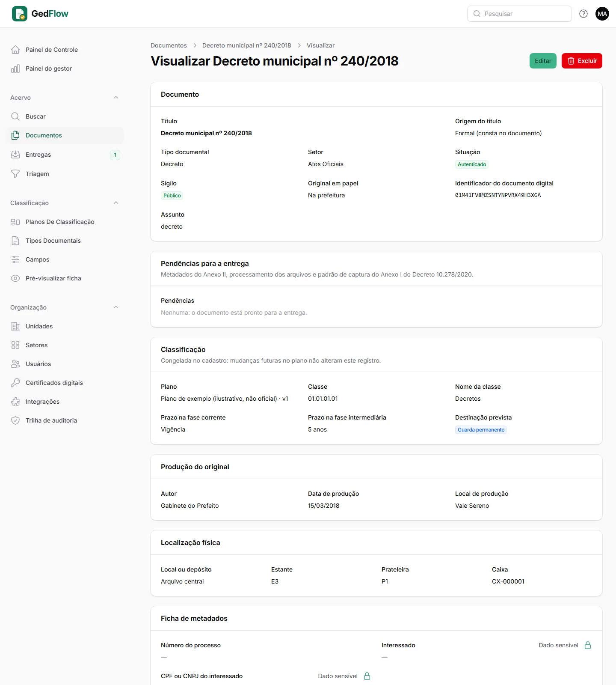The image size is (616, 685).
Task: Click the Documentos files icon in sidebar
Action: click(x=15, y=135)
